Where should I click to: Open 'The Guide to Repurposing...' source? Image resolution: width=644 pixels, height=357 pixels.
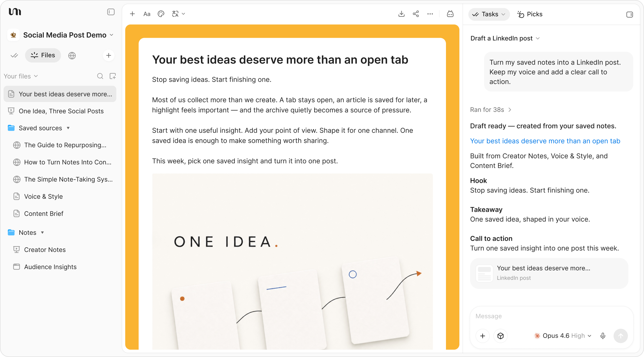60,145
